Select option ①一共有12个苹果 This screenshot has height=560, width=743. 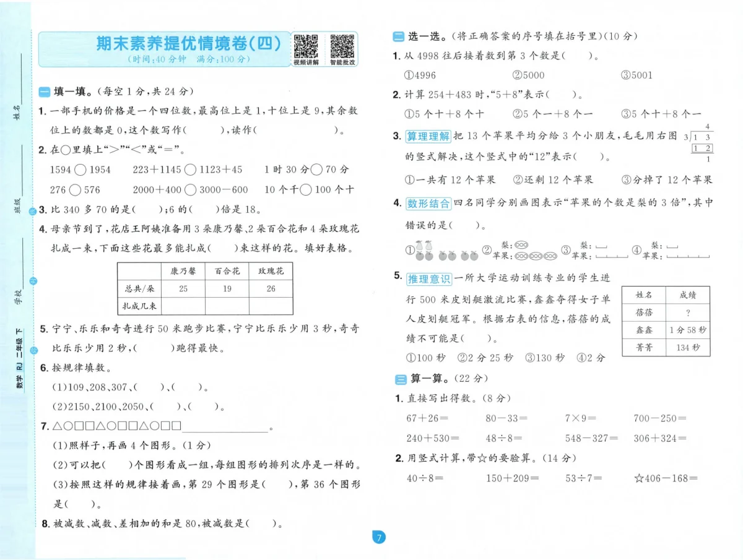(450, 179)
